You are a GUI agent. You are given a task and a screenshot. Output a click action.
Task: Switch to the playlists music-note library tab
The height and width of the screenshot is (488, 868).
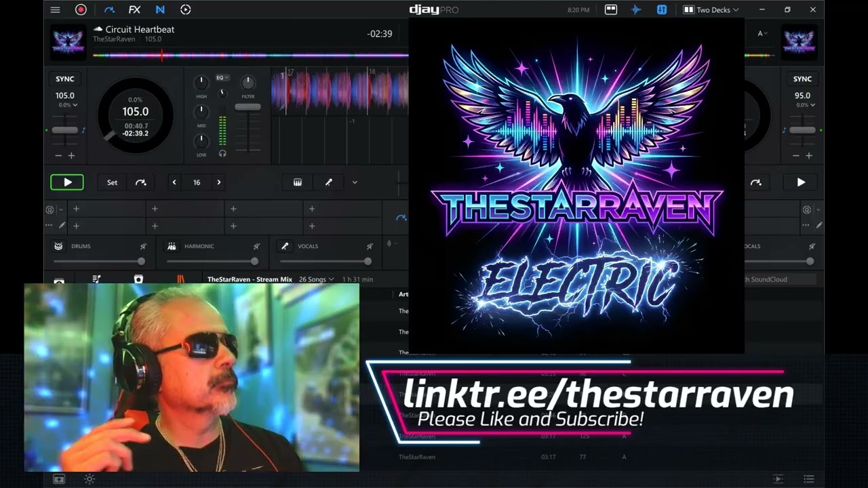(96, 279)
